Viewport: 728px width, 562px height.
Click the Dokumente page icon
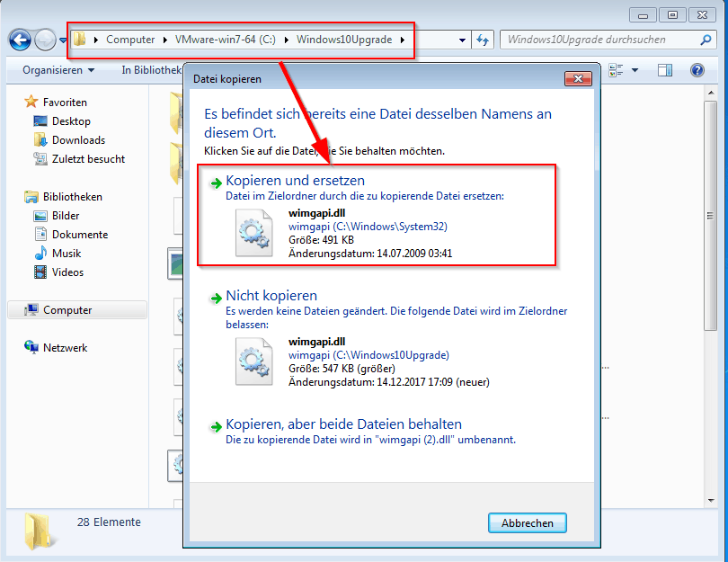[x=40, y=235]
